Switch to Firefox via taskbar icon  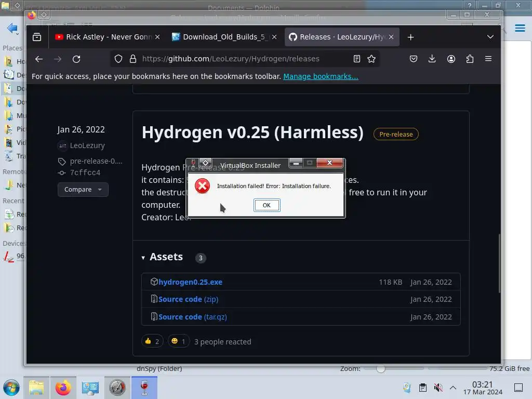[x=63, y=388]
